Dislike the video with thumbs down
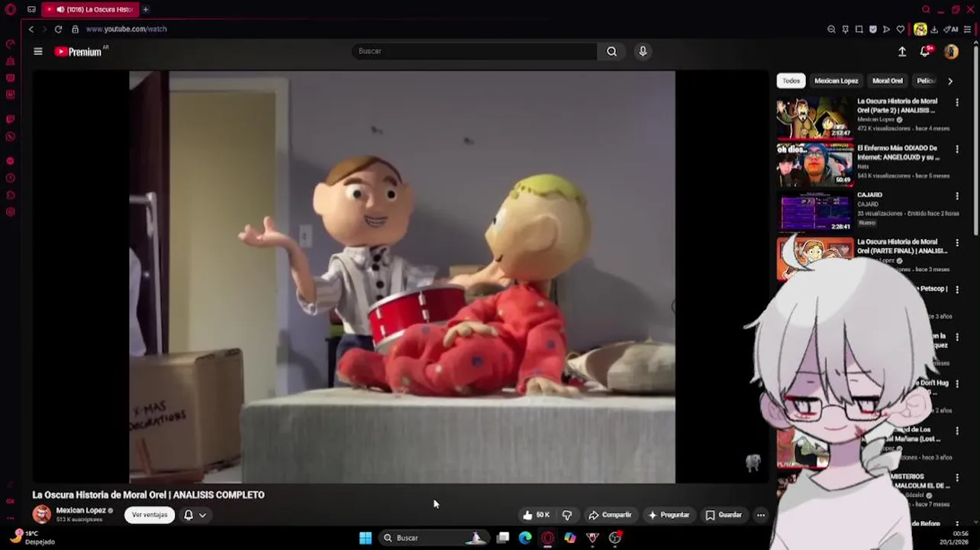The height and width of the screenshot is (550, 980). tap(567, 515)
